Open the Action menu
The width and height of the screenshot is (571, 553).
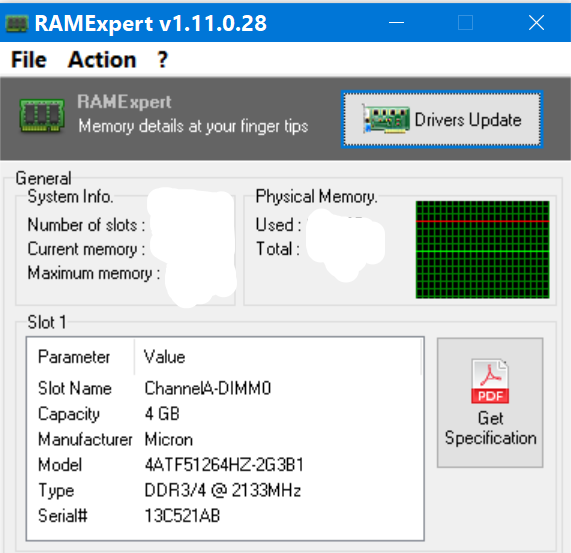[102, 59]
